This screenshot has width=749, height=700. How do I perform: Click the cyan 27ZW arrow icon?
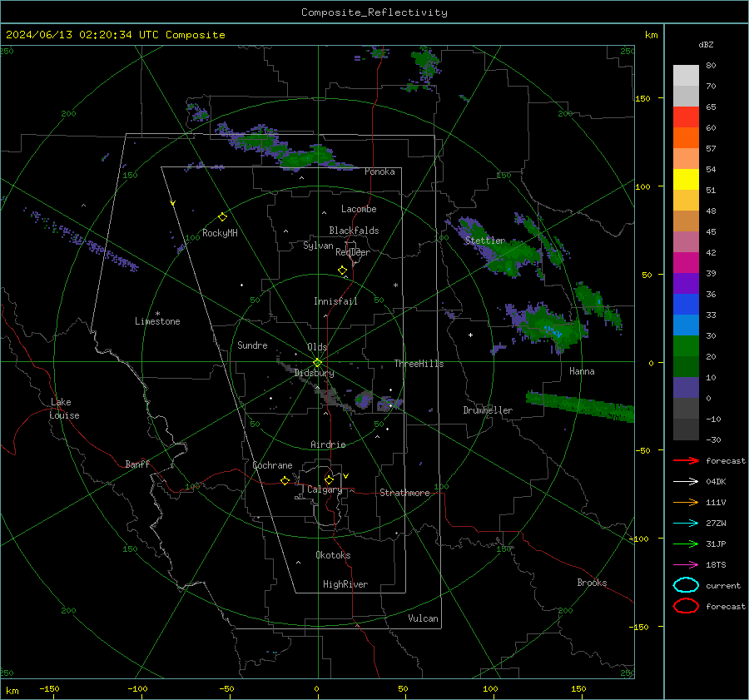[x=686, y=524]
